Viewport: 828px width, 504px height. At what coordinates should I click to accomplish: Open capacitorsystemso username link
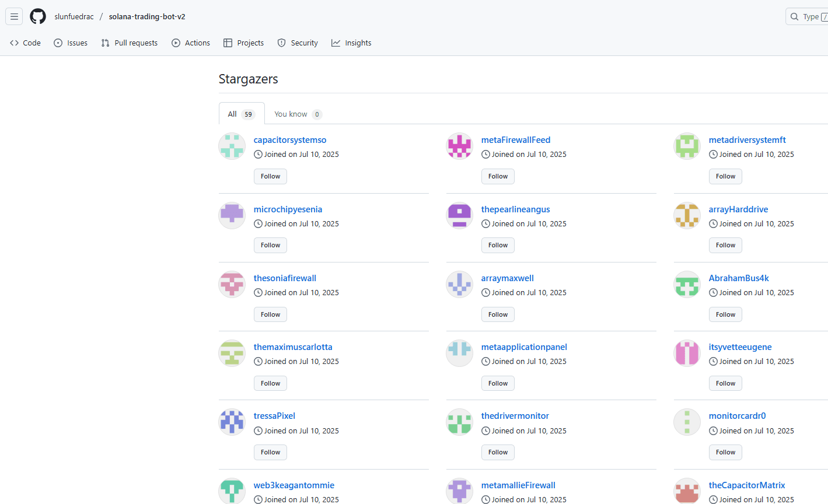coord(290,140)
